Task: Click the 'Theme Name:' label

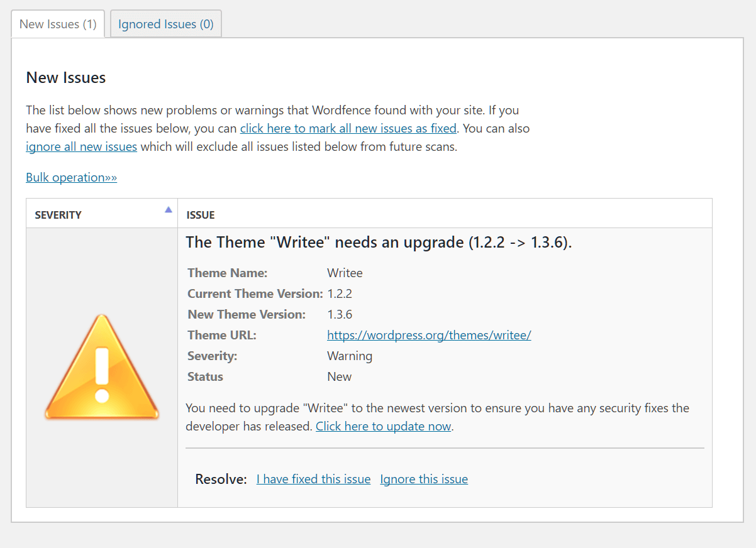Action: pos(228,273)
